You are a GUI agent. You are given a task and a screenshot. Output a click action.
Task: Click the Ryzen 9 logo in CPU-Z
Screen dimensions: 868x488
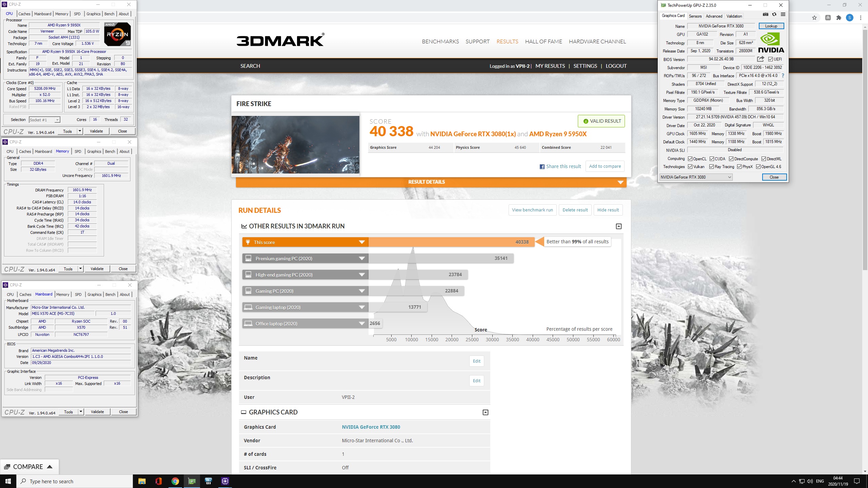[x=117, y=34]
